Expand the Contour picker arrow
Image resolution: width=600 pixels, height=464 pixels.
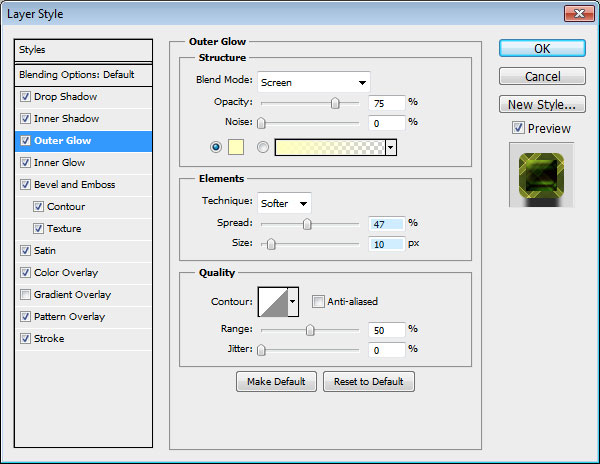pos(293,301)
